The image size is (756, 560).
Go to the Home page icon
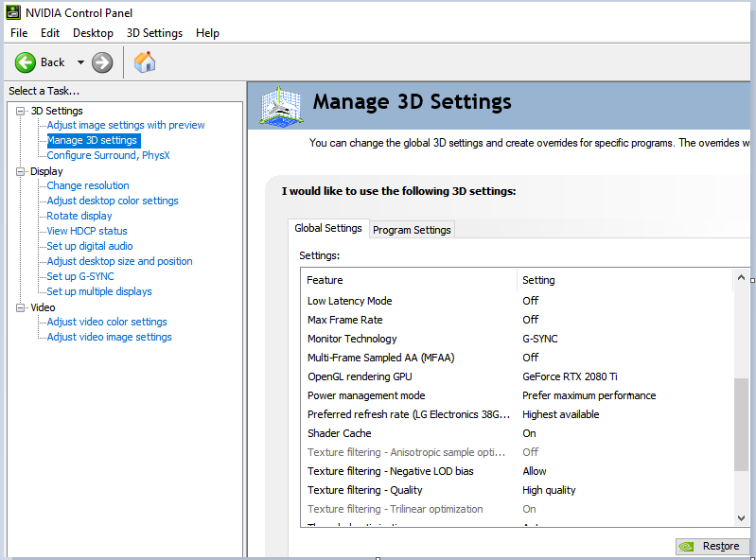pos(145,62)
